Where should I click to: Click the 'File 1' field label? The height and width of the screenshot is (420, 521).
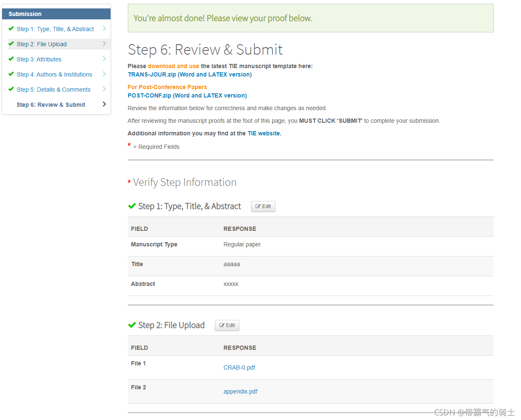(x=138, y=363)
